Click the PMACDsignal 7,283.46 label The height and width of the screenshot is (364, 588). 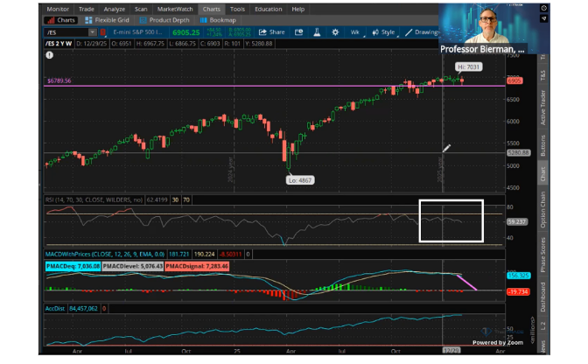pyautogui.click(x=197, y=266)
